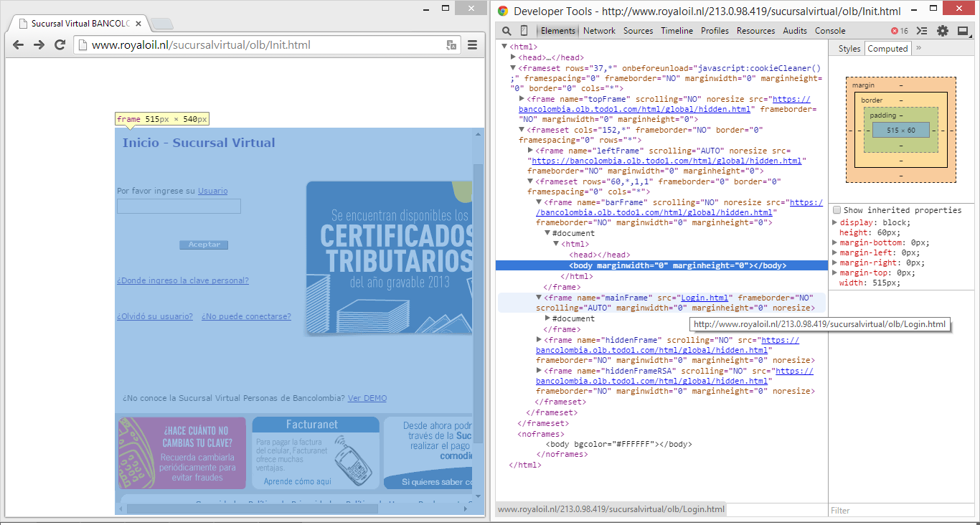Open the Timeline panel
The image size is (980, 525).
click(x=677, y=31)
